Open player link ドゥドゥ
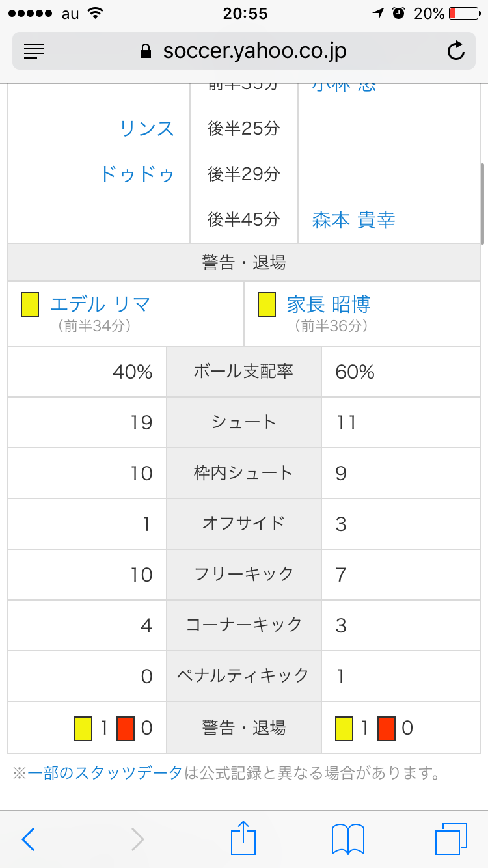The height and width of the screenshot is (868, 488). [137, 174]
